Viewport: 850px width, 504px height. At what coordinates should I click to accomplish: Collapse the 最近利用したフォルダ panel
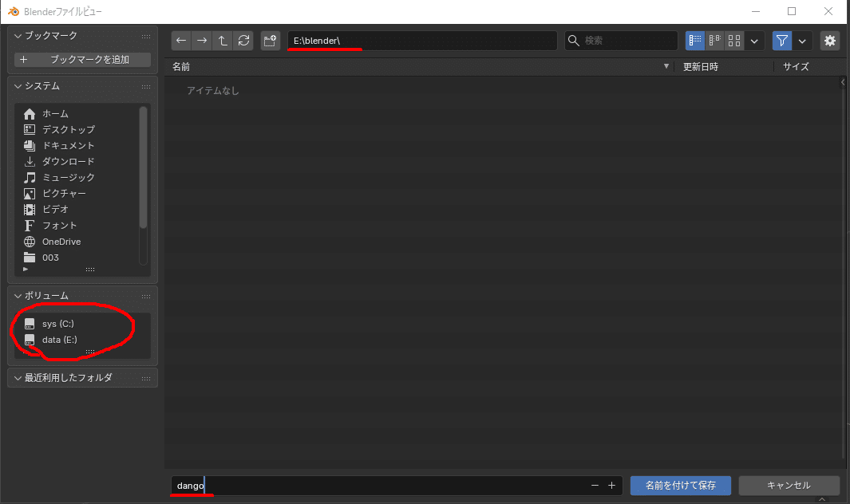[x=18, y=378]
